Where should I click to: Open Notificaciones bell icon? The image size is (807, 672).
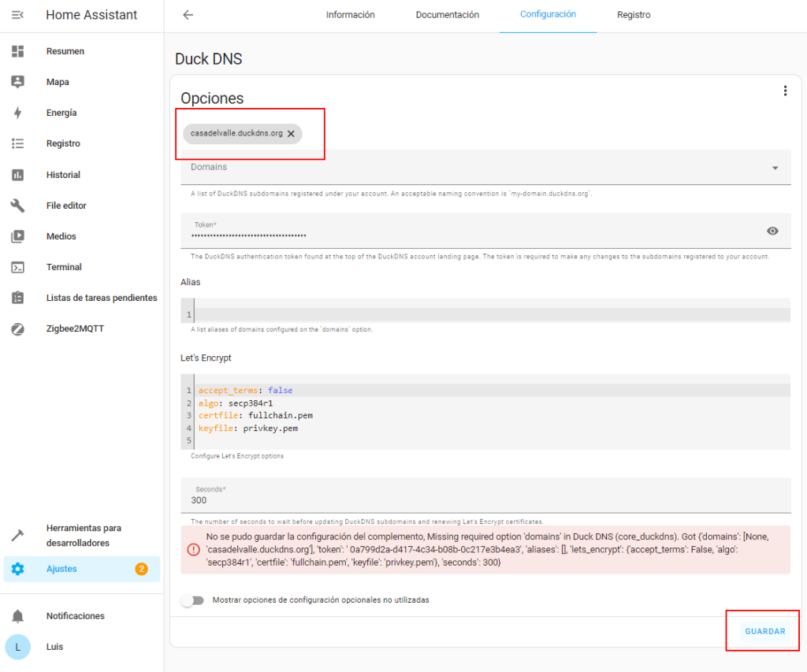(17, 616)
